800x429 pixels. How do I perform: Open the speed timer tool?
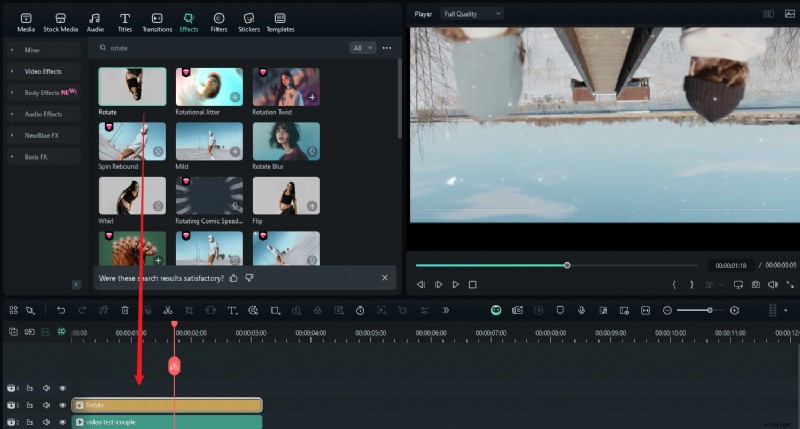pyautogui.click(x=360, y=310)
